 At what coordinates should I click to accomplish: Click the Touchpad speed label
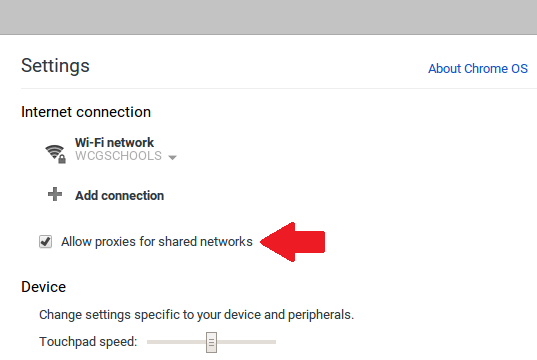point(88,342)
